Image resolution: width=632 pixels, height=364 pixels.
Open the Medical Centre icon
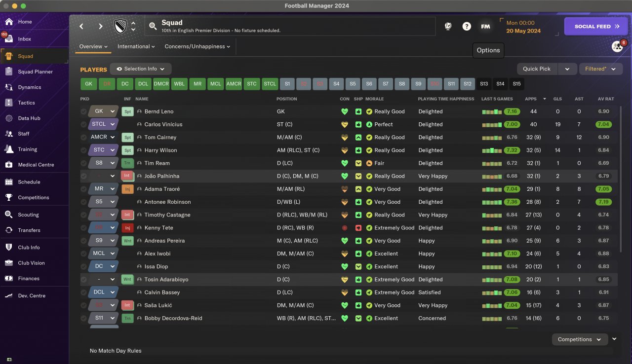point(9,165)
